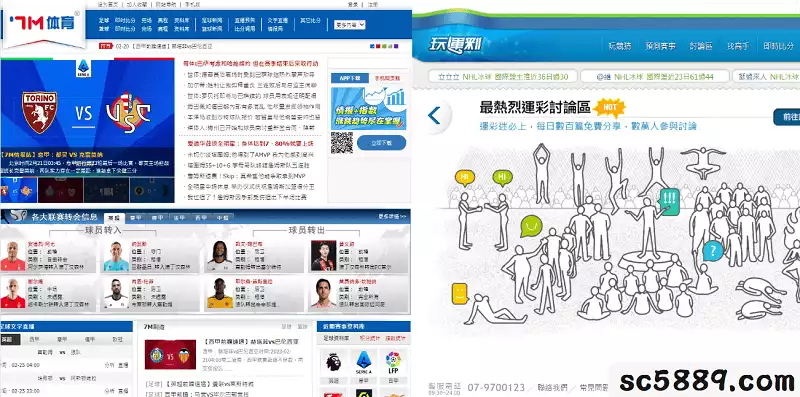Switch to the red tab beside APP下载

(x=387, y=78)
